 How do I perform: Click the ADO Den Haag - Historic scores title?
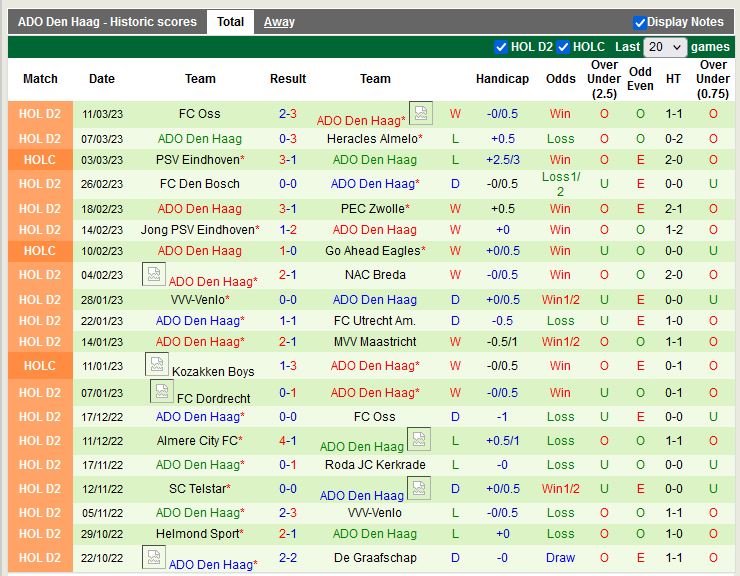pyautogui.click(x=107, y=22)
